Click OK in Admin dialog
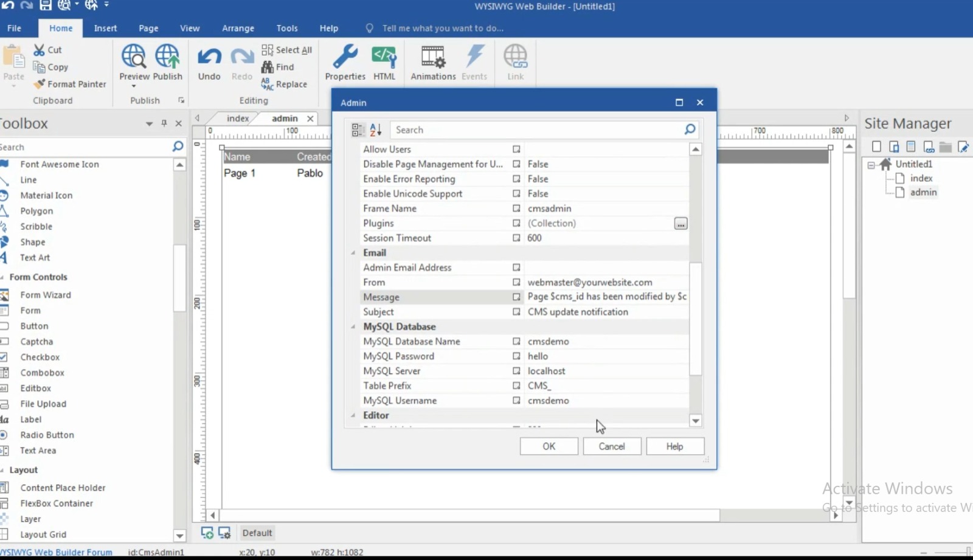Viewport: 973px width, 560px height. pos(549,446)
